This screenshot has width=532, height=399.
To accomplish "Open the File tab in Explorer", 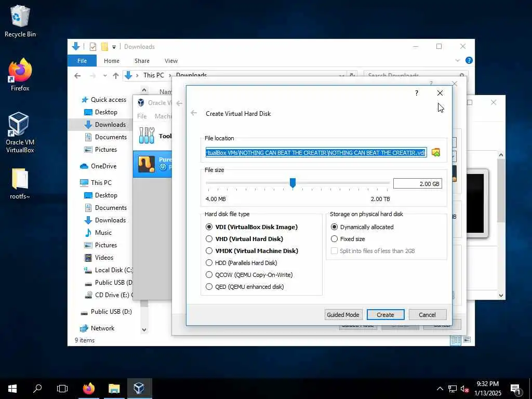I will tap(82, 61).
